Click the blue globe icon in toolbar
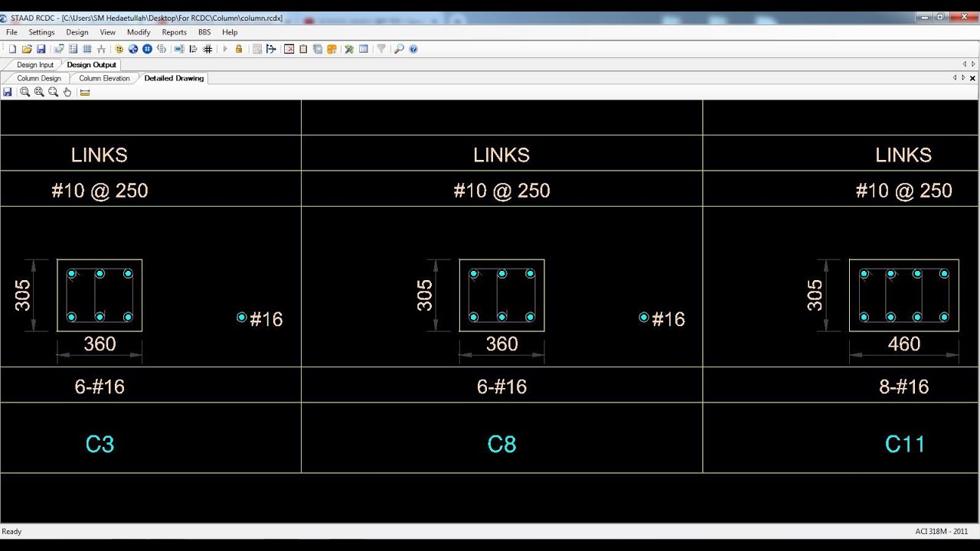Viewport: 980px width, 551px height. click(x=133, y=49)
